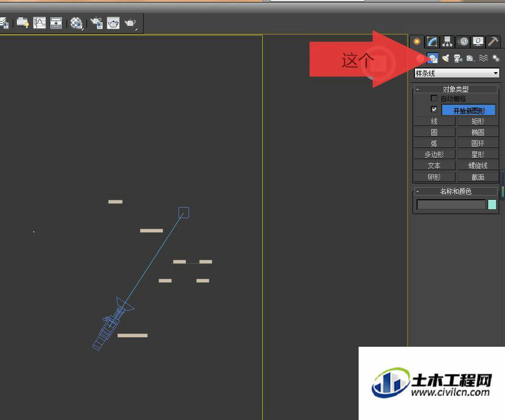Choose the 卵形 egg shape button
The image size is (505, 420).
[x=434, y=177]
